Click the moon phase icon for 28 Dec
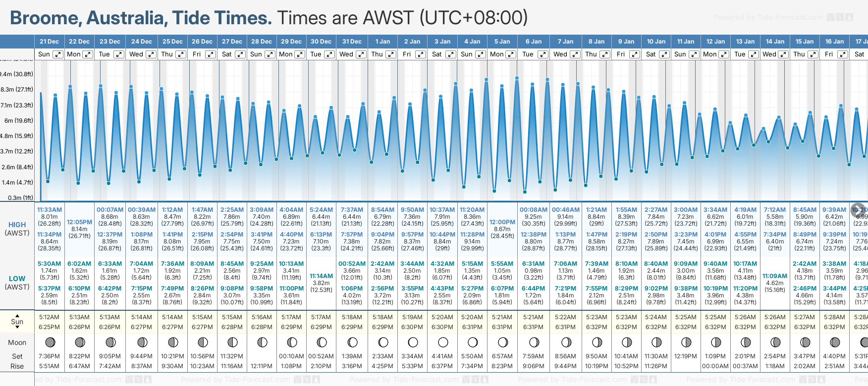868x386 pixels. click(262, 342)
